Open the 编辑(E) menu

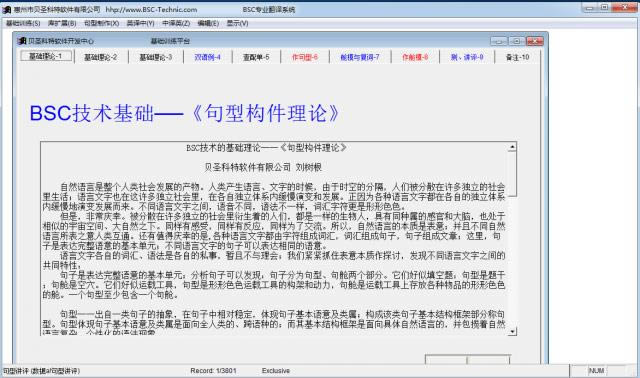[208, 23]
